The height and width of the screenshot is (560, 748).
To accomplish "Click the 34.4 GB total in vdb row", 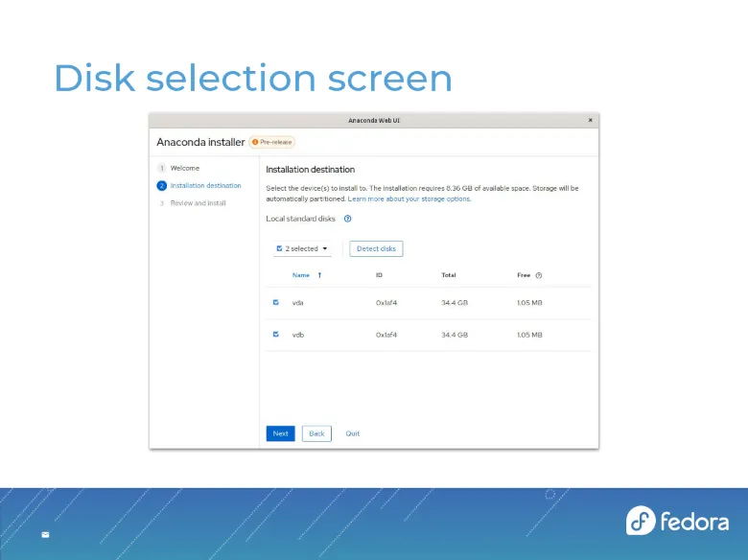I will click(455, 335).
